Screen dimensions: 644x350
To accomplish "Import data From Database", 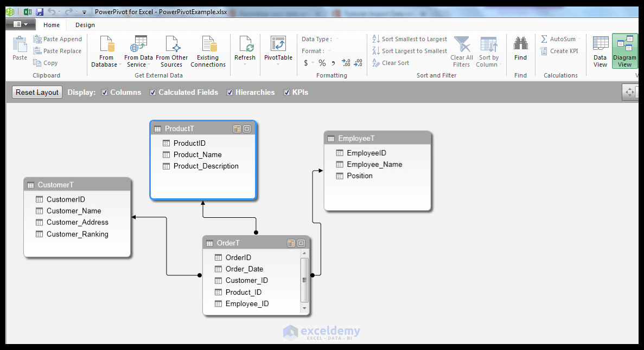I will click(106, 51).
